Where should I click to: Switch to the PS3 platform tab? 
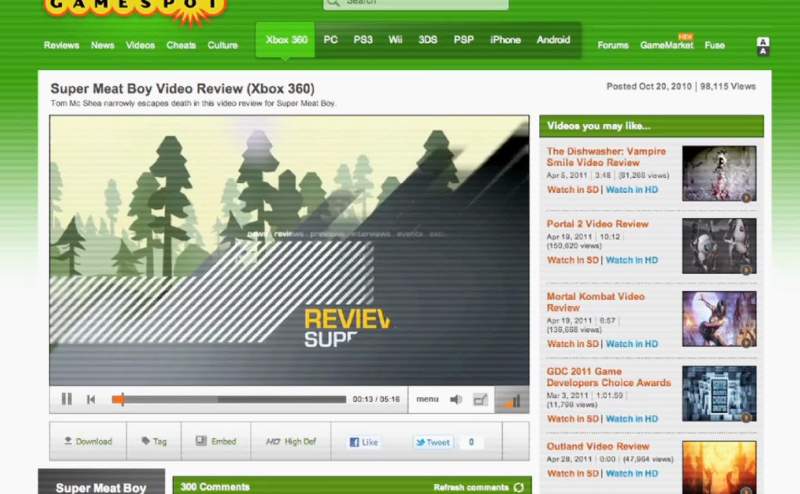(362, 40)
